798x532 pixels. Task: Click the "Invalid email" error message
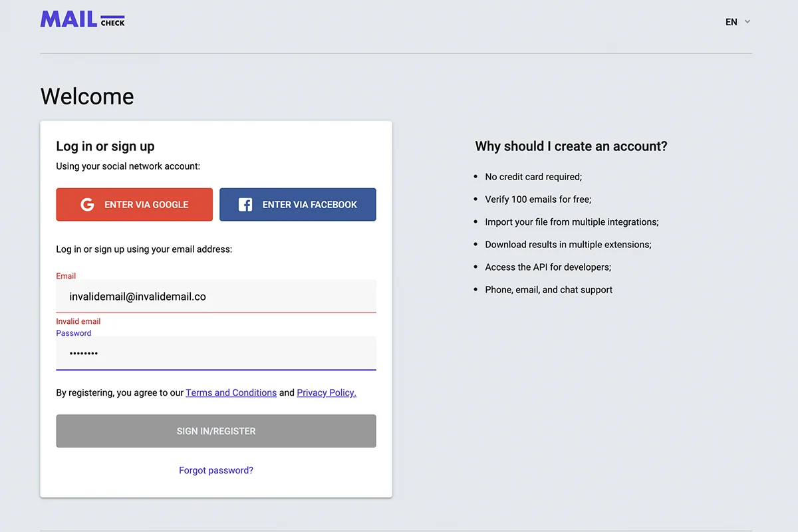78,321
